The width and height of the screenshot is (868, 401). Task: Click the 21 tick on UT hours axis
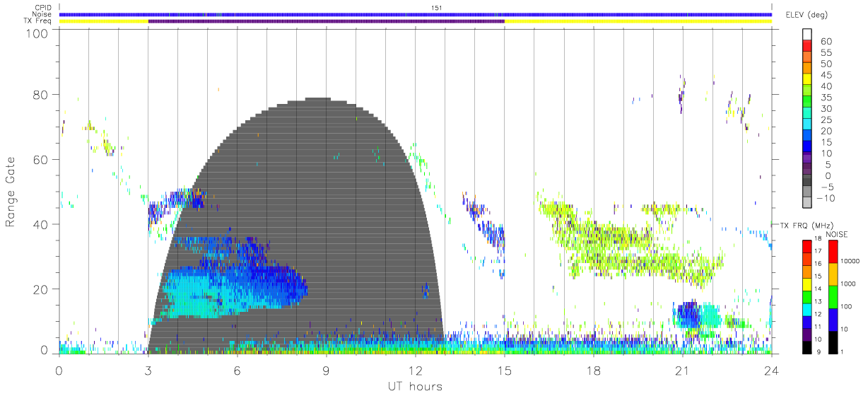coord(683,370)
